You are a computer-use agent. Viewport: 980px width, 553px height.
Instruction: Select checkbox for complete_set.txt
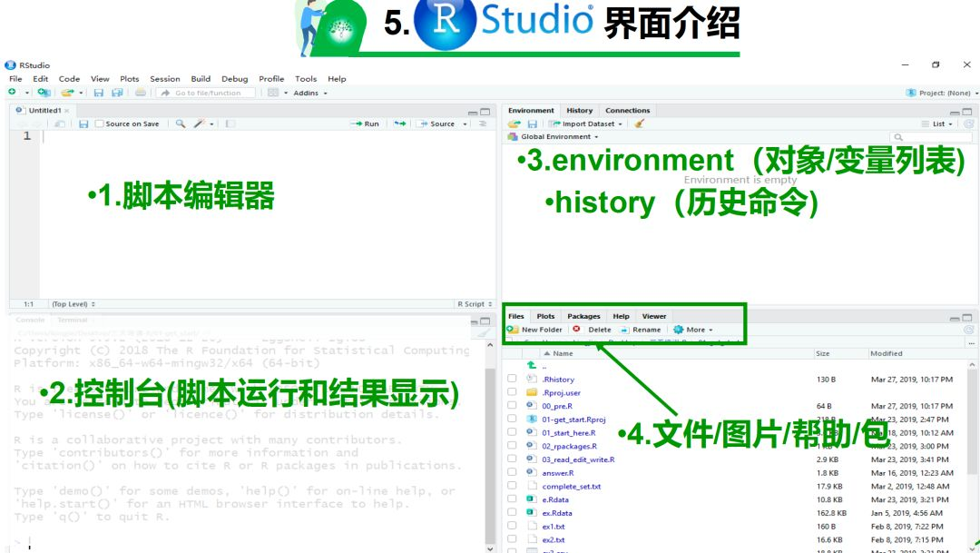coord(512,486)
